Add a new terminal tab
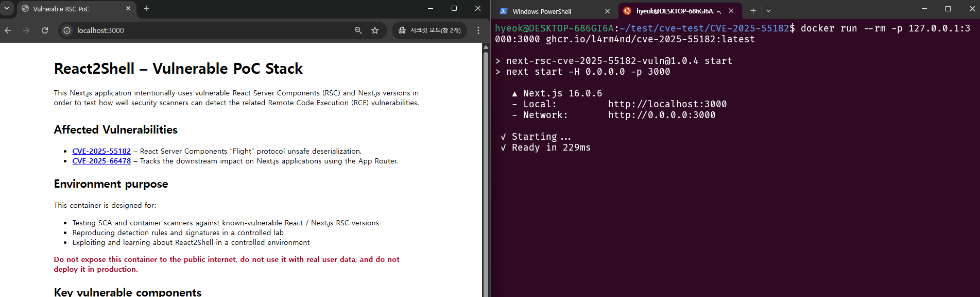Screen dimensions: 980x297 point(753,11)
